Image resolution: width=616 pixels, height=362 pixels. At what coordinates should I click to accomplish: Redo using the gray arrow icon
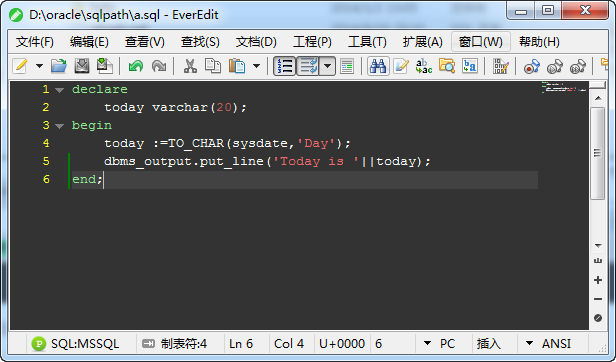[x=159, y=66]
